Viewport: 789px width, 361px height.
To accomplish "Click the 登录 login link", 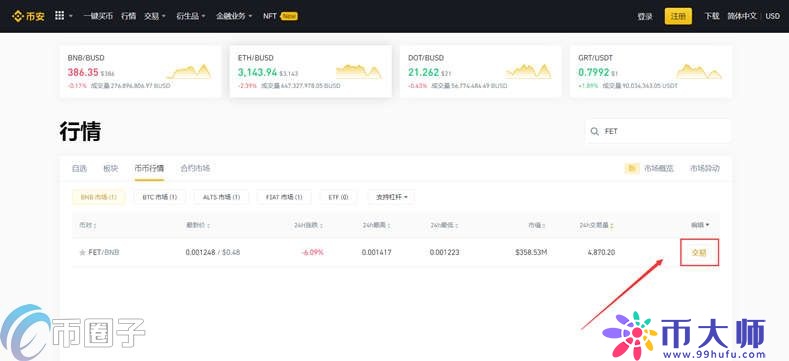I will [645, 16].
